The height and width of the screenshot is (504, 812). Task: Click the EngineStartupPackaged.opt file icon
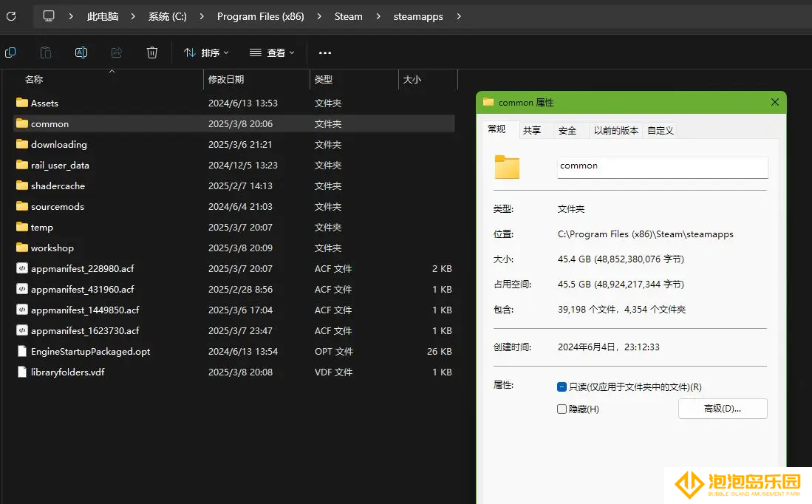click(21, 351)
